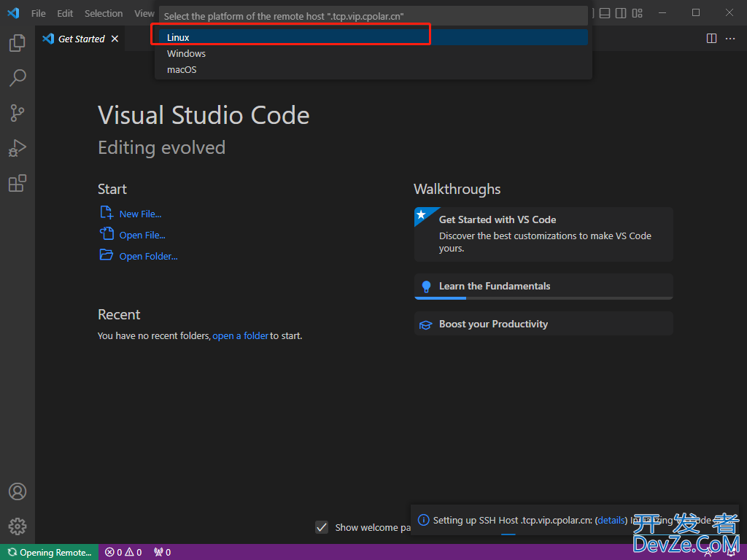Toggle Show welcome page on startup checkbox

[x=322, y=527]
